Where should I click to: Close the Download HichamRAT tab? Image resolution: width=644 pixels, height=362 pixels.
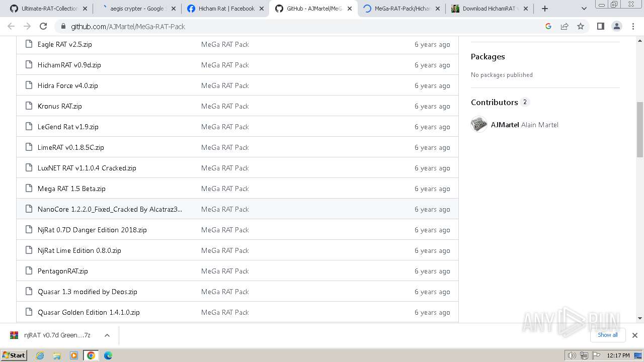coord(526,9)
